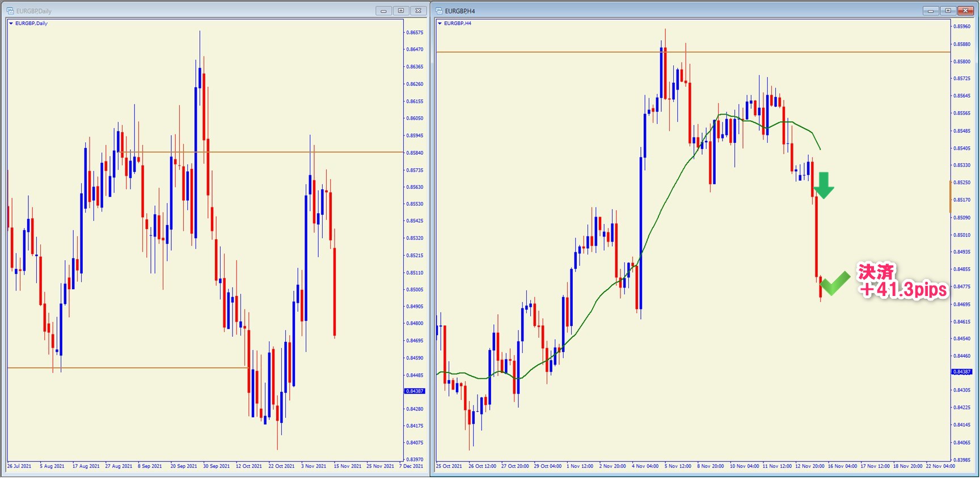Click price 0.85840 on Daily price scale
Screen dimensions: 980x478
tap(415, 153)
